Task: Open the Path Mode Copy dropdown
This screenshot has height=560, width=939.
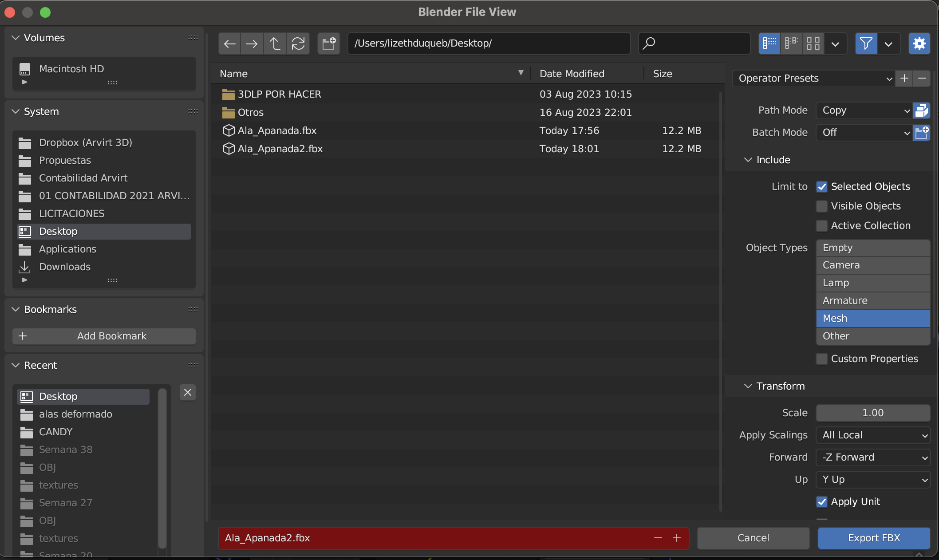Action: click(x=864, y=110)
